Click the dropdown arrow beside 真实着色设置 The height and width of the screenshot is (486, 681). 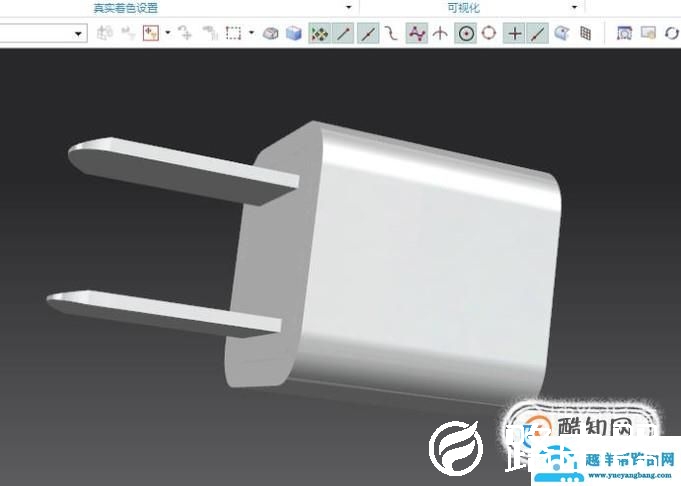(348, 7)
